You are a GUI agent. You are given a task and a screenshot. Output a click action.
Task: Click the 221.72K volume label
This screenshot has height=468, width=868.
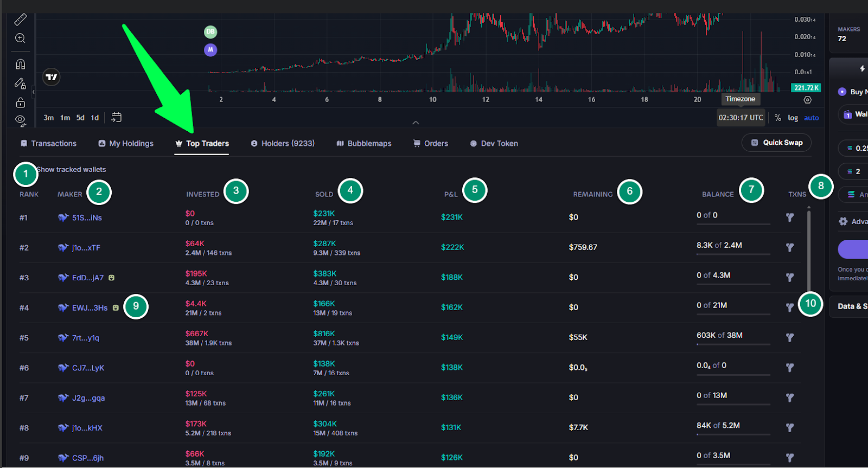tap(806, 88)
